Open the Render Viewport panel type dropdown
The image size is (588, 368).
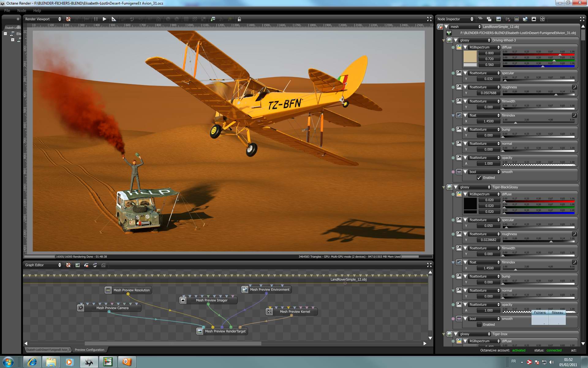(43, 19)
